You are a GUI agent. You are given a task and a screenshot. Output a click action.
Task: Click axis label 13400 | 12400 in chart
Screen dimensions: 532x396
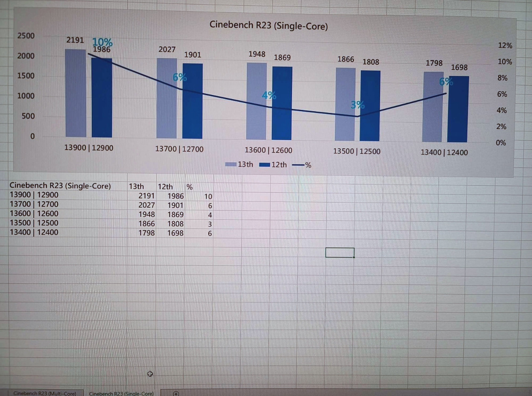tap(444, 152)
